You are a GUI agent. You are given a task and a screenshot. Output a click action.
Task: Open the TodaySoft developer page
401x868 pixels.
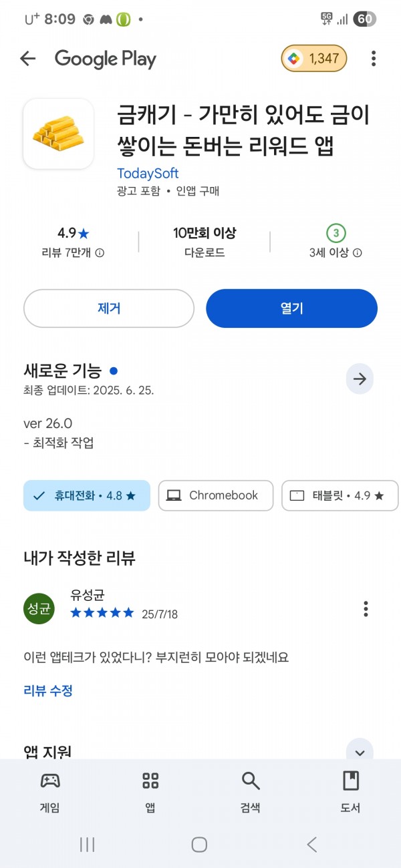click(x=148, y=174)
